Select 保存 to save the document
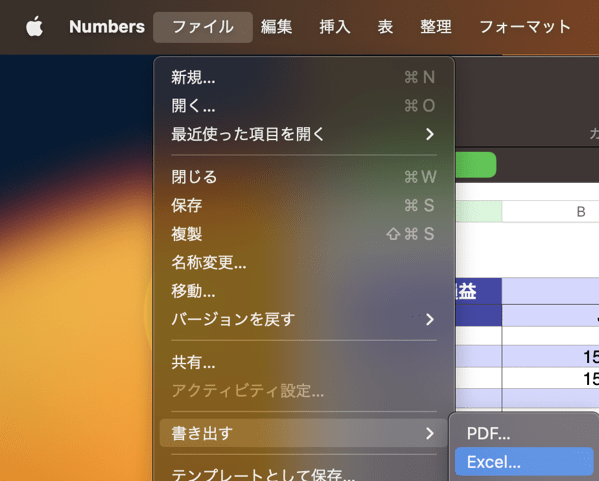Screen dimensions: 599x481 tap(304, 206)
